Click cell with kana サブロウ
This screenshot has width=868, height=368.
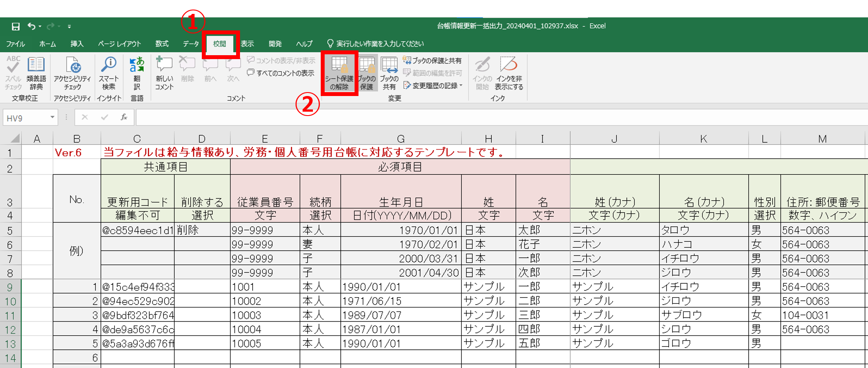[x=704, y=315]
